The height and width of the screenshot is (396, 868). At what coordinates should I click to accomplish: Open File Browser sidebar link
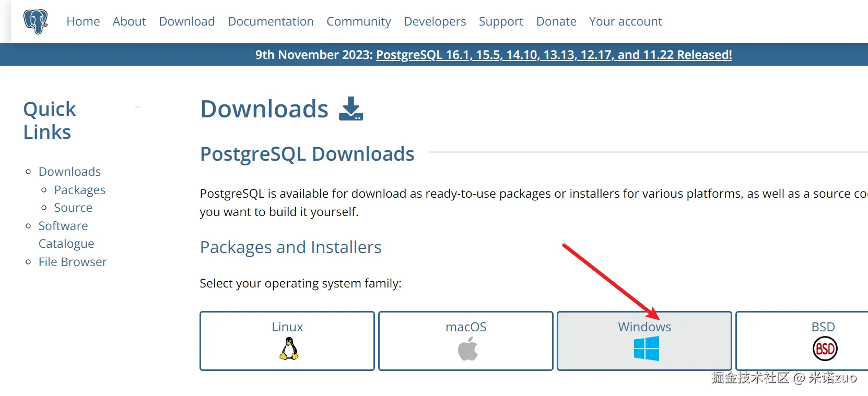tap(73, 262)
